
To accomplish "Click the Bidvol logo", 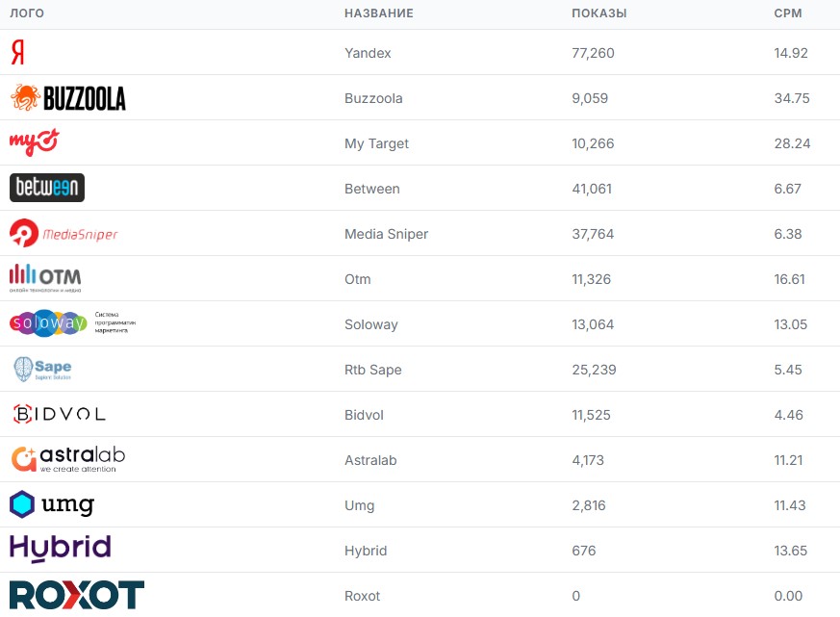I will tap(59, 414).
